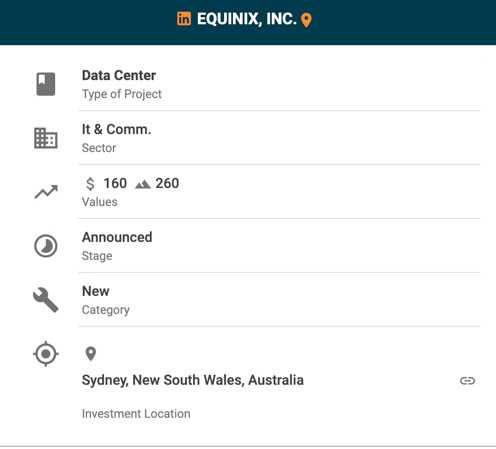496x449 pixels.
Task: Click the Data Center project type row
Action: (279, 84)
